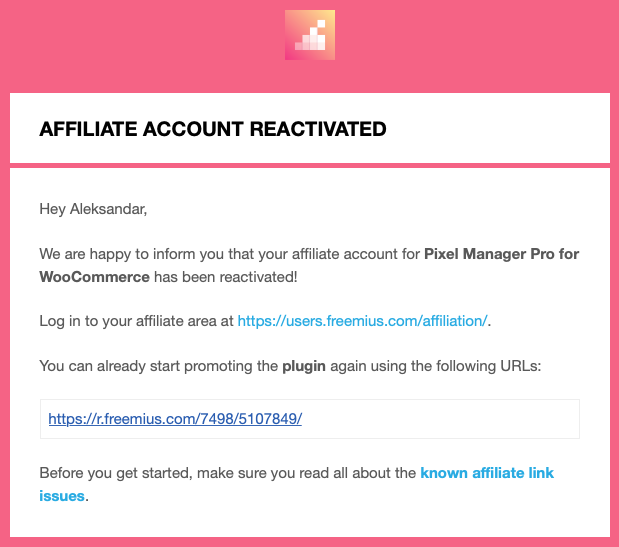Click the bold word "WooCommerce"
The width and height of the screenshot is (619, 547).
pyautogui.click(x=95, y=276)
